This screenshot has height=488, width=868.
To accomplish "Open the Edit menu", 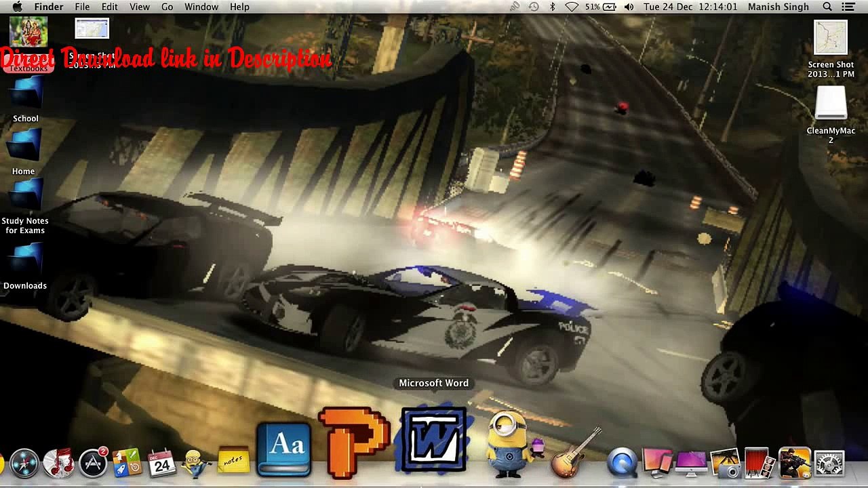I will coord(109,7).
